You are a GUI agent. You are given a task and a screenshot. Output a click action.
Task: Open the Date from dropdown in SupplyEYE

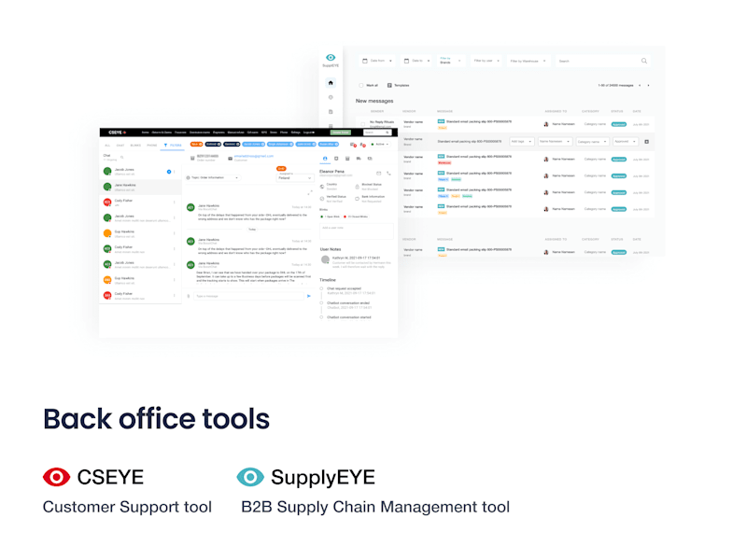coord(377,61)
